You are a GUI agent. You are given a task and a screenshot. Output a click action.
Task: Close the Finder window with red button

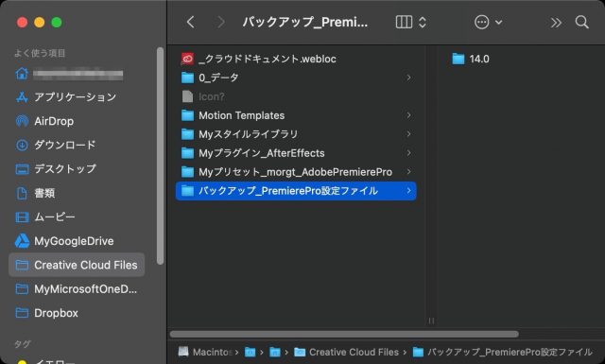[x=22, y=23]
